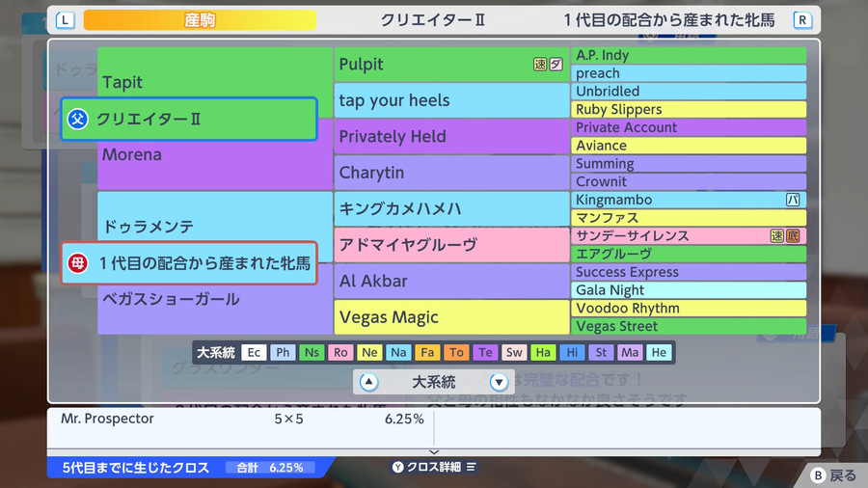Click the 底 badge on サンデーサイレンス
Image resolution: width=868 pixels, height=488 pixels.
tap(793, 235)
